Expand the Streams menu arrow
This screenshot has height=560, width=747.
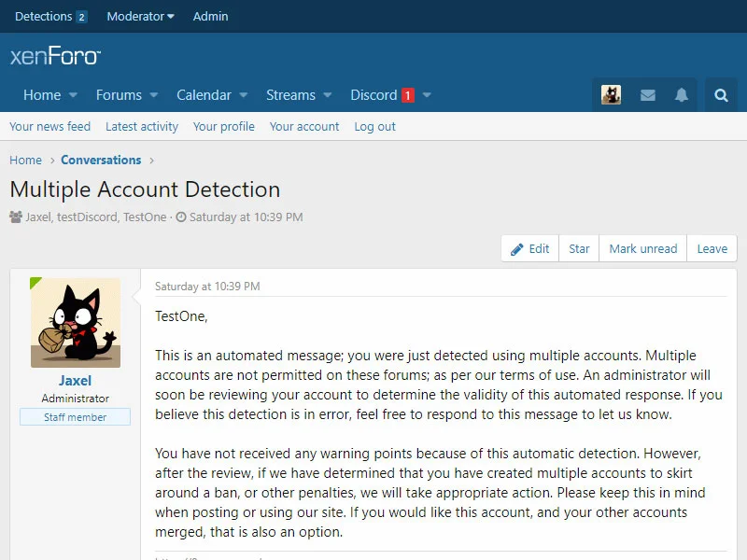[x=328, y=95]
